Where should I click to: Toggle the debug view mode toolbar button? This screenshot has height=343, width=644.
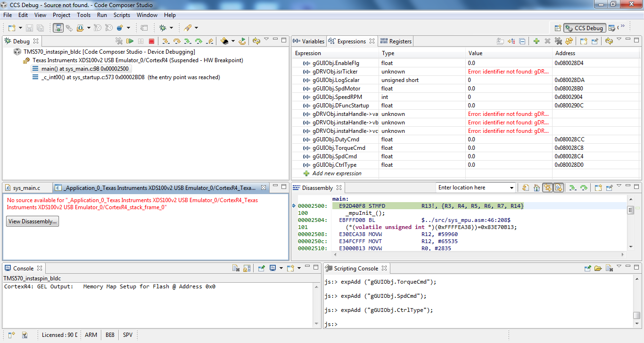pyautogui.click(x=58, y=28)
